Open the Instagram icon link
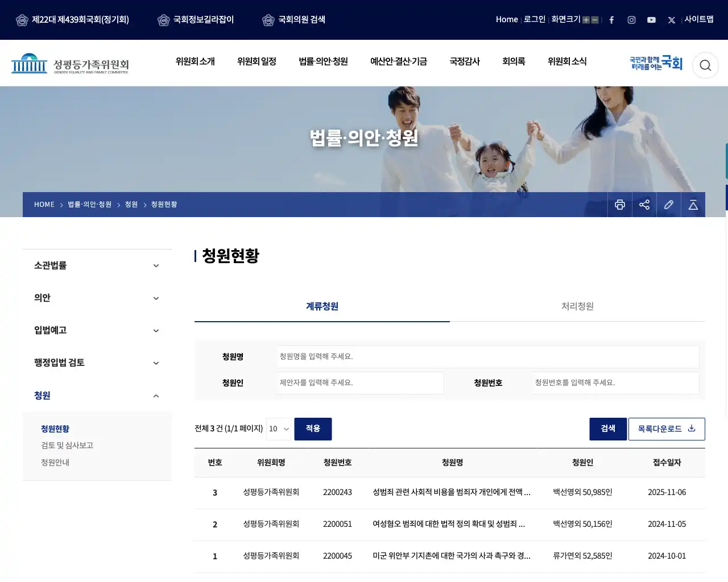The width and height of the screenshot is (728, 582). click(x=631, y=20)
